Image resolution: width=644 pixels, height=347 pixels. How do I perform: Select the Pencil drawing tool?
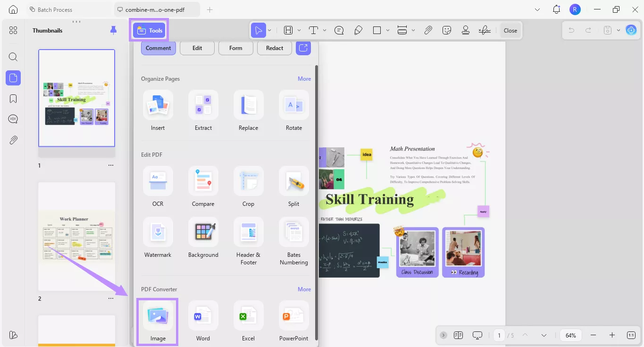coord(358,30)
